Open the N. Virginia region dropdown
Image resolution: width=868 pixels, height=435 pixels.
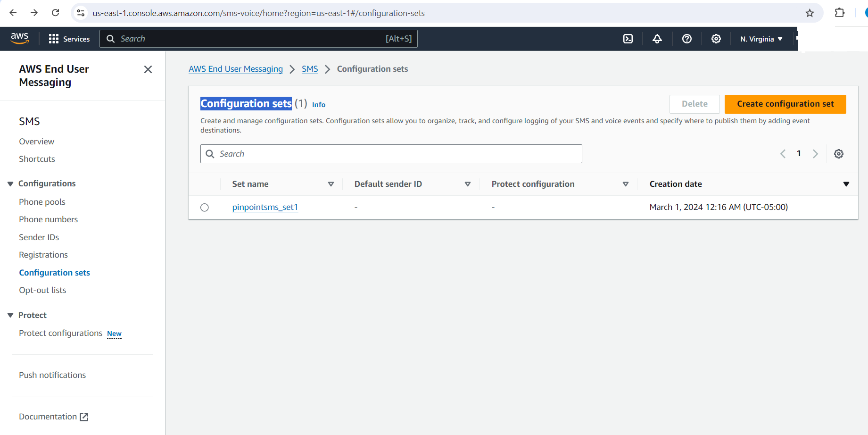[761, 39]
